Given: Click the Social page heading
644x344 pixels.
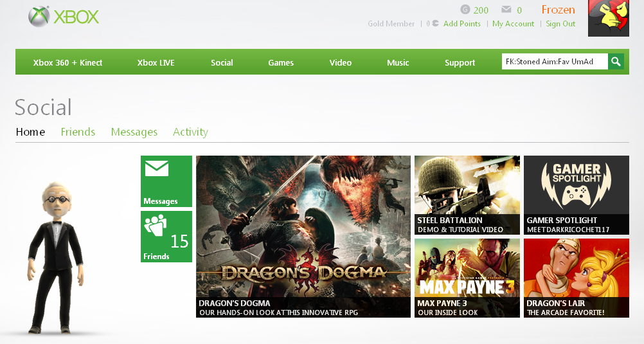Looking at the screenshot, I should coord(43,107).
